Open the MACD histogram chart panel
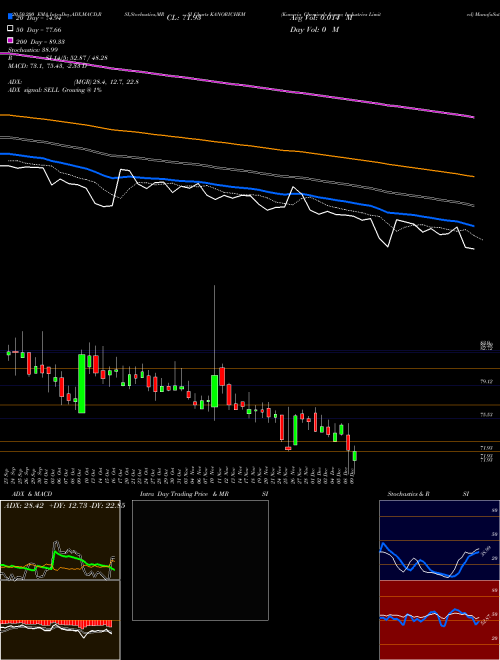The height and width of the screenshot is (660, 500). coord(60,620)
